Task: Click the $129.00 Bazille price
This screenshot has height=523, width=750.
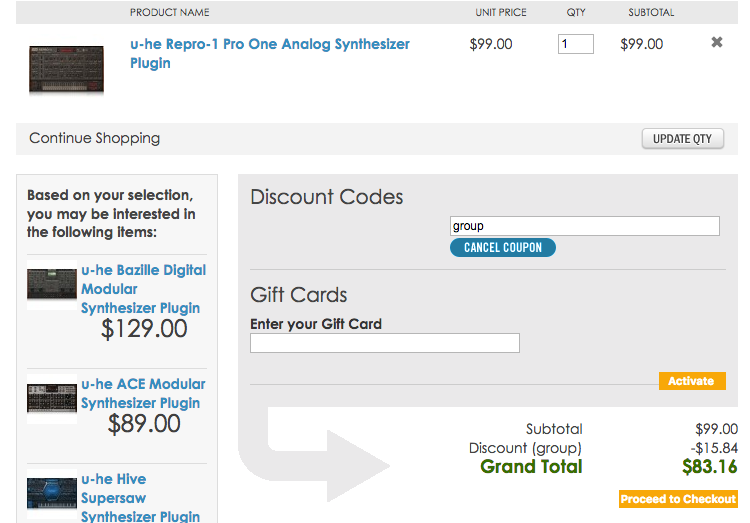Action: [144, 329]
